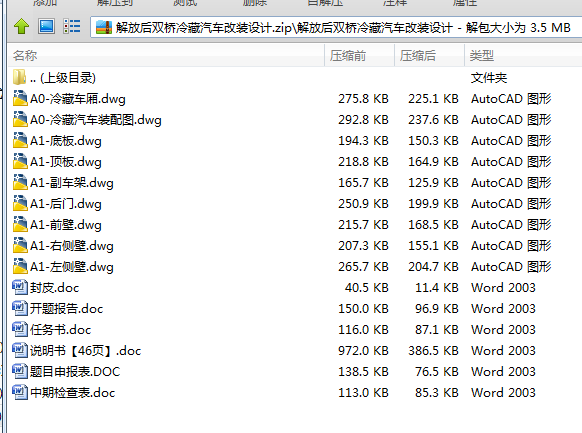Click the DWG icon for A1-顶板.dwg
582x433 pixels.
[x=20, y=161]
